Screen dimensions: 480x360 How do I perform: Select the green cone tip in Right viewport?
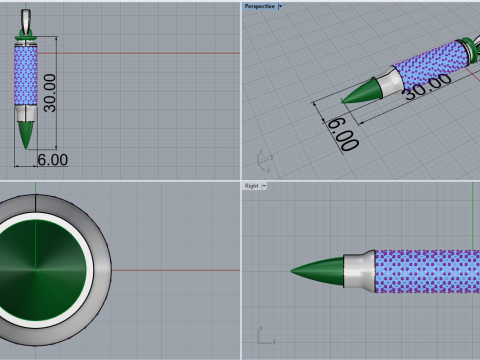tap(317, 271)
